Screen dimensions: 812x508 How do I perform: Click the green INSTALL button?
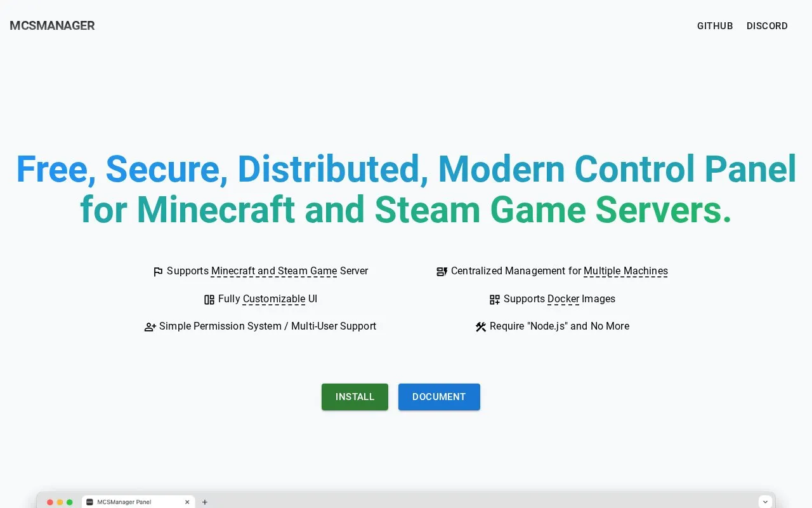pos(355,397)
